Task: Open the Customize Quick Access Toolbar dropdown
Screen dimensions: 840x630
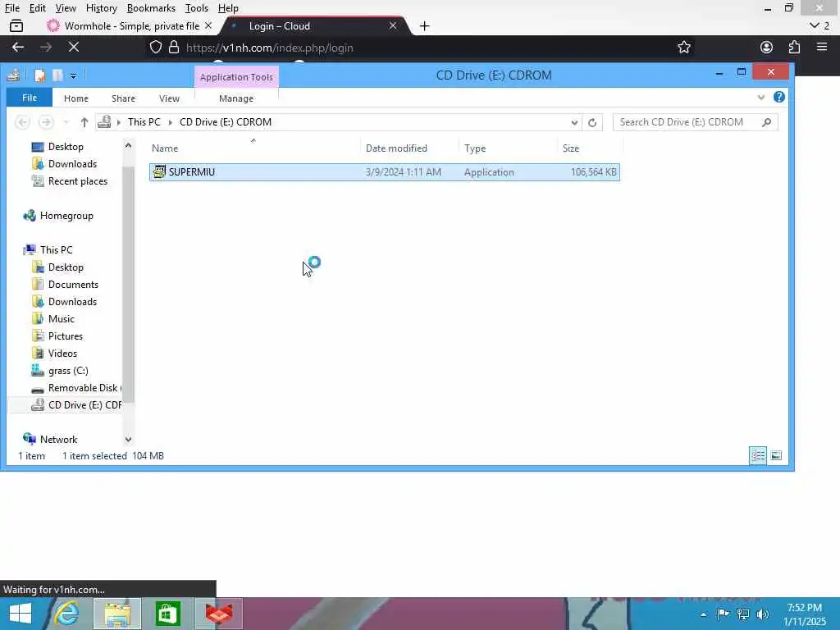Action: point(73,76)
